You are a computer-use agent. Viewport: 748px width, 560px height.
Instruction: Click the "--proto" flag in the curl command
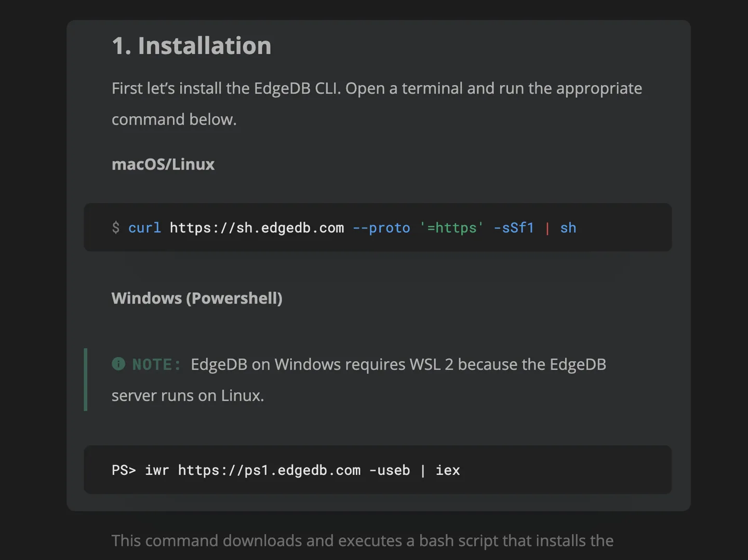381,228
